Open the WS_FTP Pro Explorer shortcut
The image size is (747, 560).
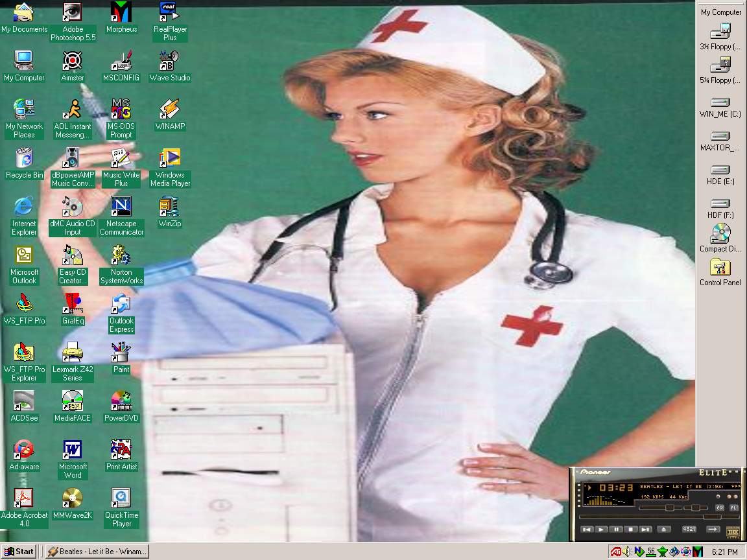(x=24, y=362)
